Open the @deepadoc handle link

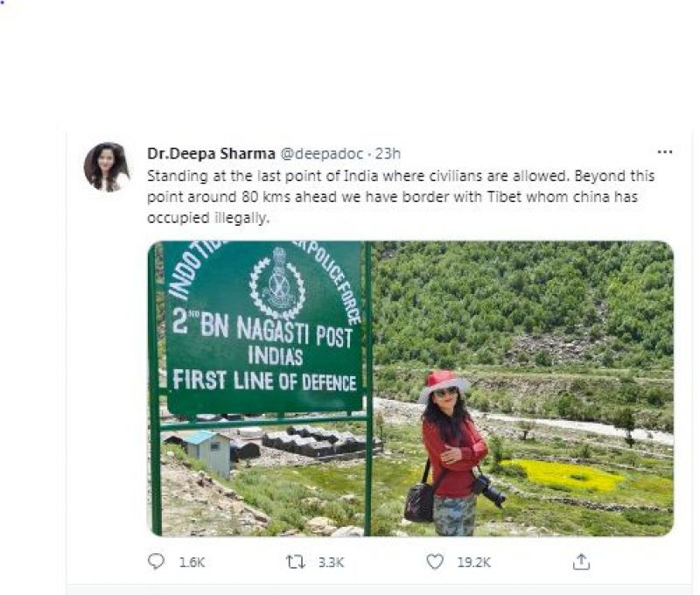click(x=320, y=153)
